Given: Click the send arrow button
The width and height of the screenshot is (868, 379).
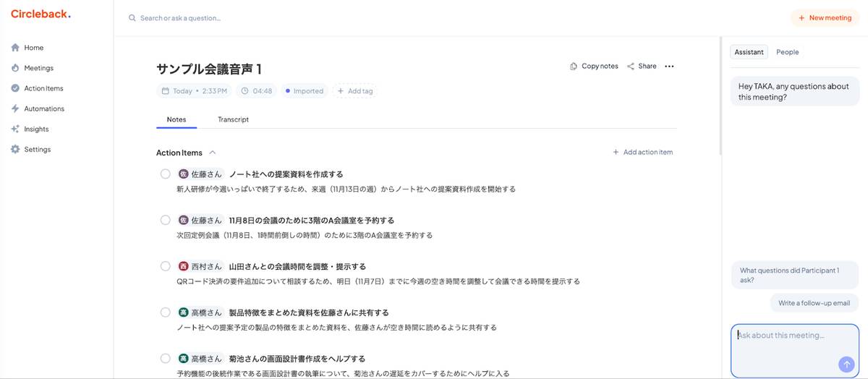Looking at the screenshot, I should click(x=846, y=364).
